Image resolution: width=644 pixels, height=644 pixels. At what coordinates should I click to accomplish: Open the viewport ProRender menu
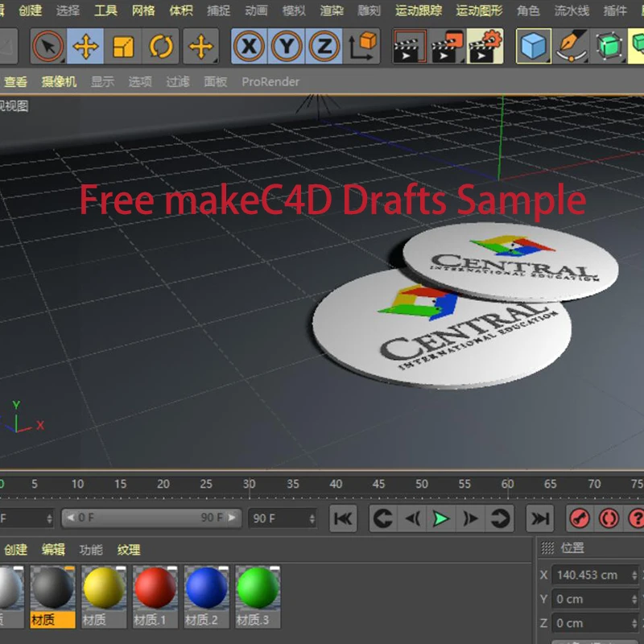(x=270, y=82)
